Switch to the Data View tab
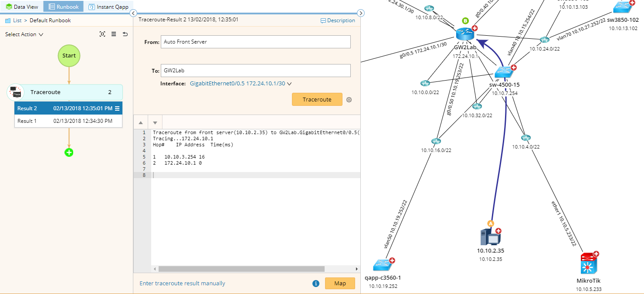Screen dimensions: 644x294 (x=22, y=7)
